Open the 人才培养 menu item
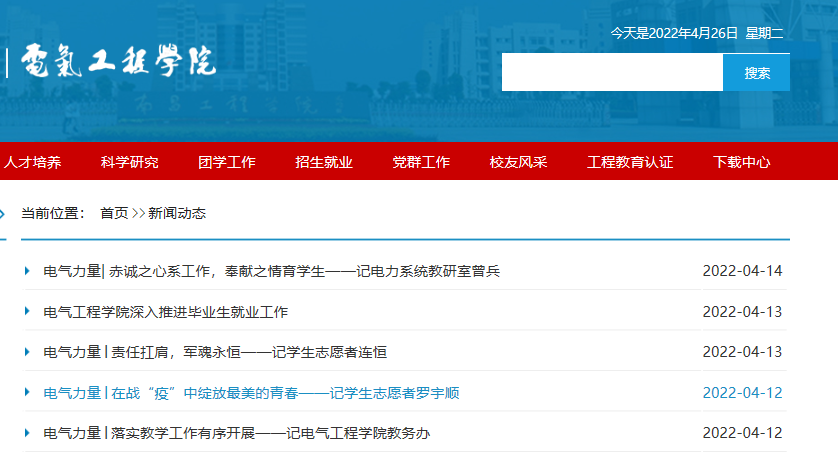The image size is (838, 462). 32,162
